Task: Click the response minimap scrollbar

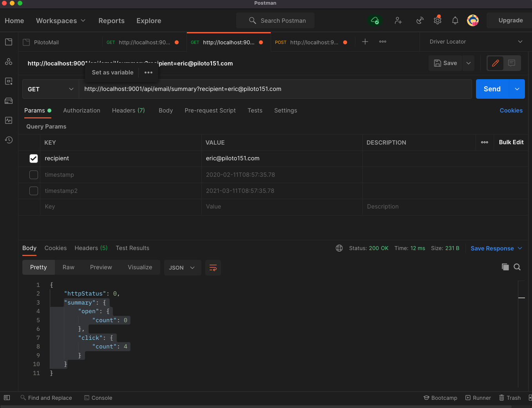Action: point(521,334)
